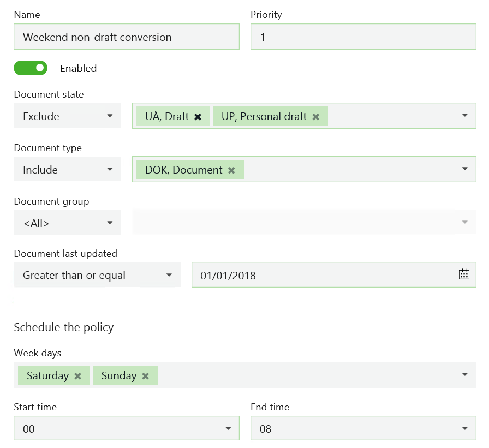Screen dimensions: 489x448
Task: Expand the document state values list arrow
Action: coord(464,116)
